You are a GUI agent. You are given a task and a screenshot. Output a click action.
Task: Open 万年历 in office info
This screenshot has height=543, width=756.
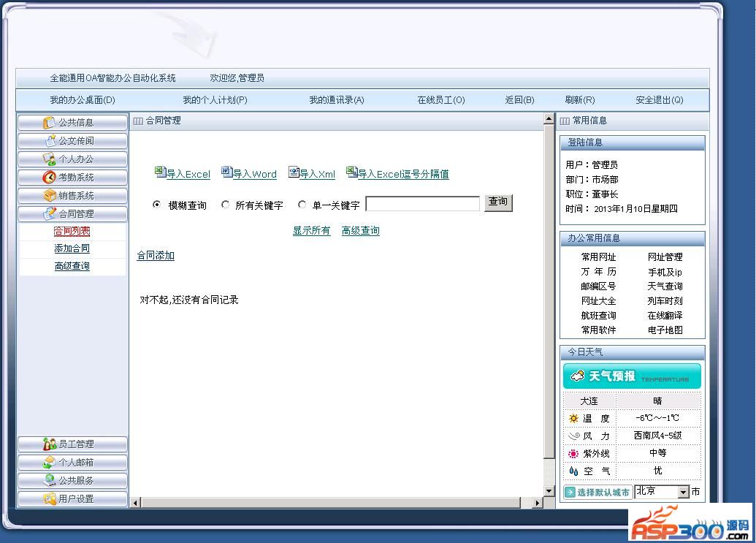click(598, 272)
